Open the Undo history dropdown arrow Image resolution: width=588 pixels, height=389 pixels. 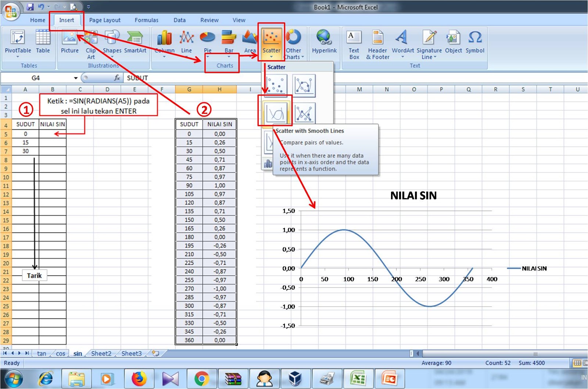click(48, 7)
